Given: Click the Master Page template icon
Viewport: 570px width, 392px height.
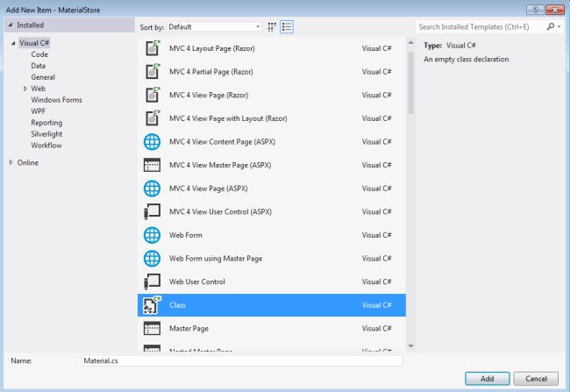Looking at the screenshot, I should (x=152, y=328).
